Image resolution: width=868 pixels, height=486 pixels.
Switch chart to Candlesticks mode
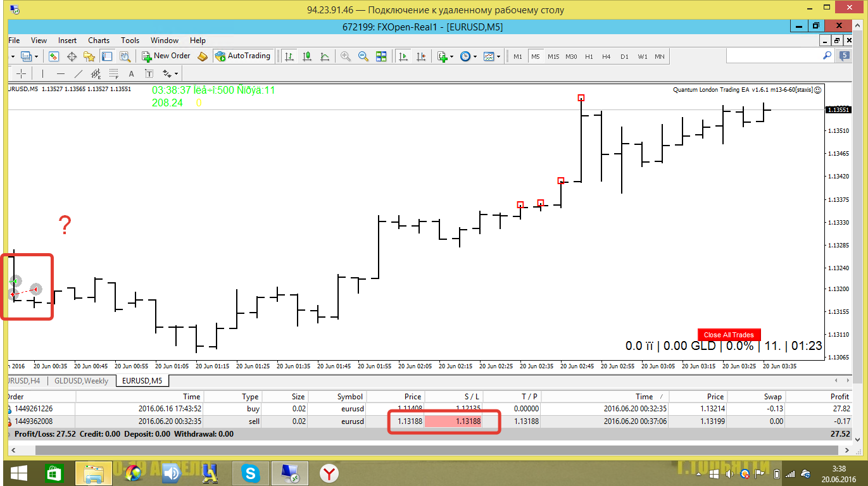(307, 56)
